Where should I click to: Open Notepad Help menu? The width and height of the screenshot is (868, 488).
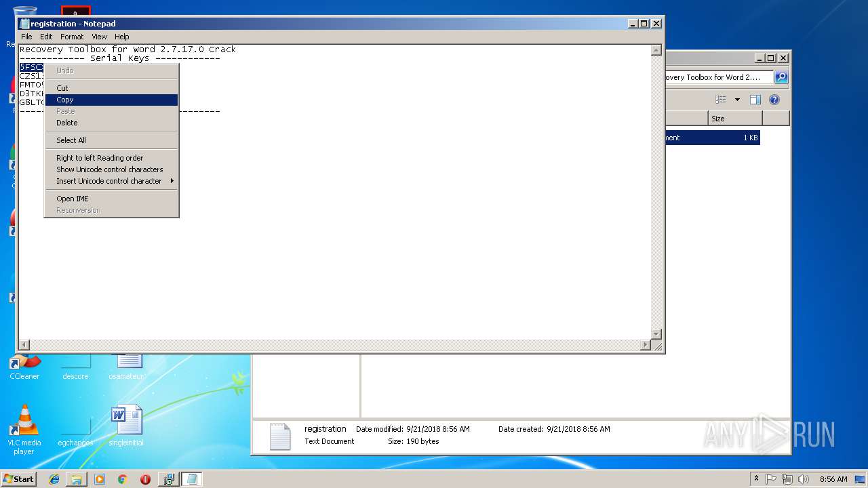pos(122,37)
